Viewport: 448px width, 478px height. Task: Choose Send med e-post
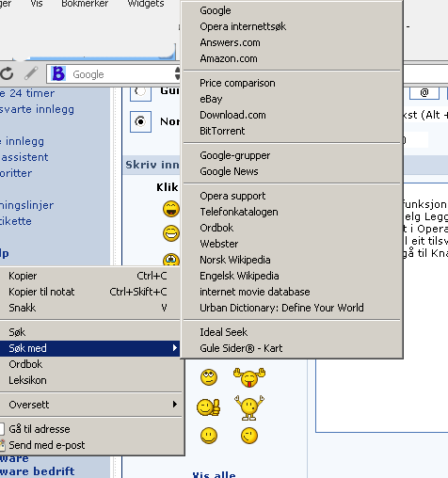point(89,445)
